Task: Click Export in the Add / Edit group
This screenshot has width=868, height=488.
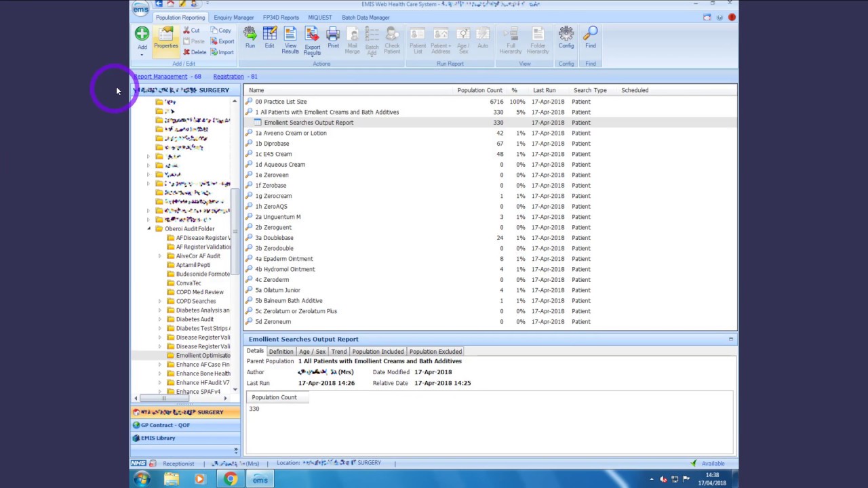Action: (222, 41)
